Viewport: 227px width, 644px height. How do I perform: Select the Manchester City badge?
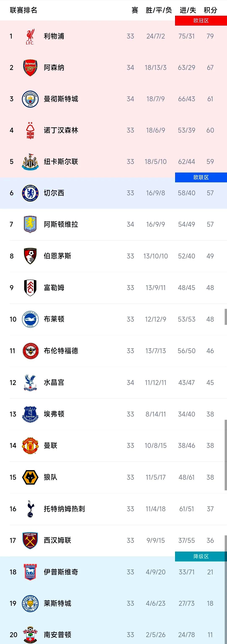point(30,99)
